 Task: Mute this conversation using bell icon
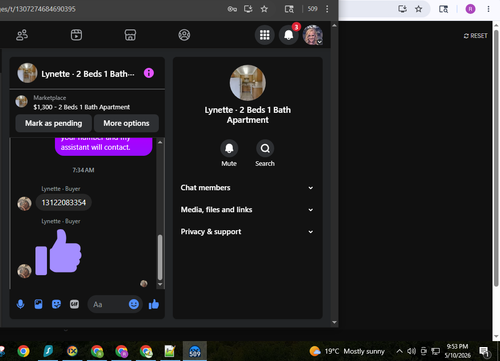point(229,148)
